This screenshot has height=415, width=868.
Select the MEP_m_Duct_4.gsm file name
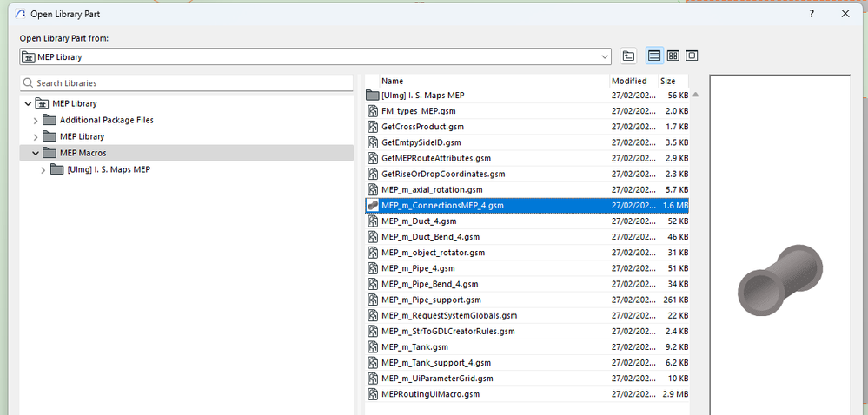(x=419, y=221)
